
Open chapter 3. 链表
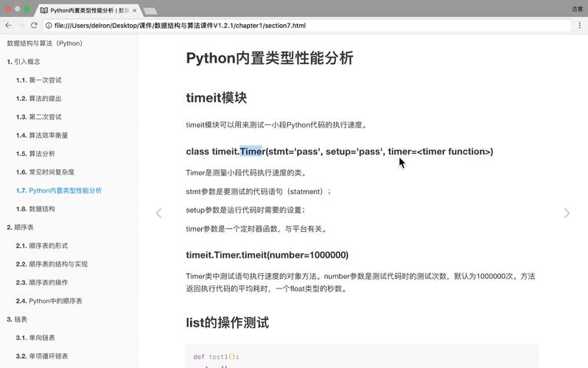pyautogui.click(x=17, y=319)
